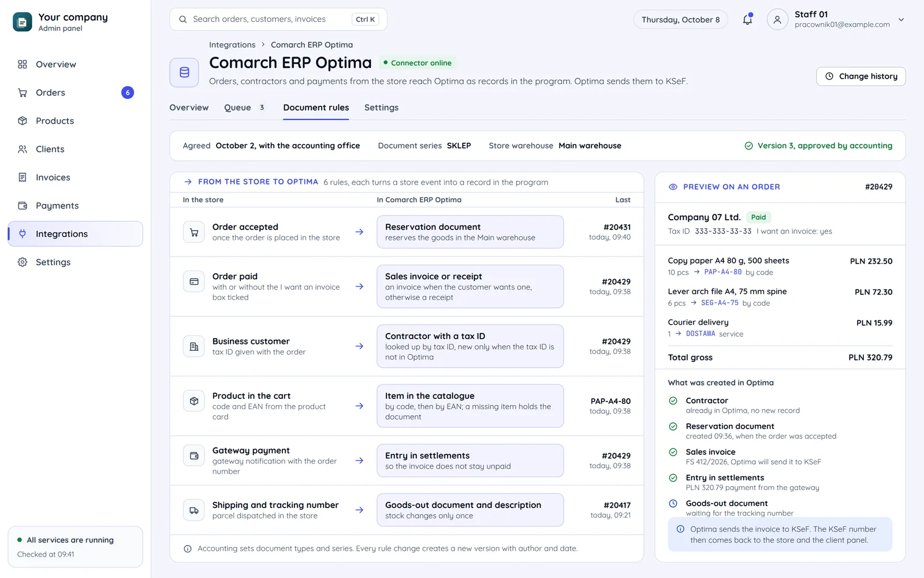
Task: Open the Sales invoice or receipt card
Action: [x=470, y=287]
